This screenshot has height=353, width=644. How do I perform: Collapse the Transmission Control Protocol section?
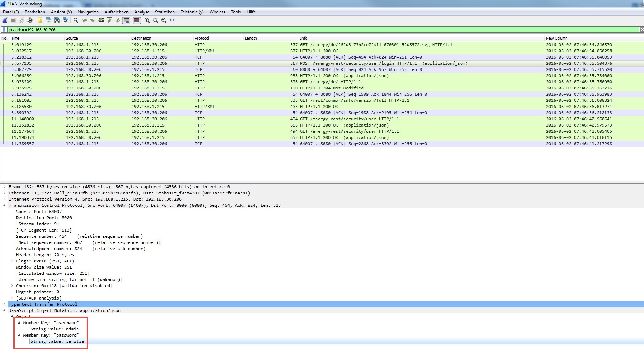tap(4, 205)
